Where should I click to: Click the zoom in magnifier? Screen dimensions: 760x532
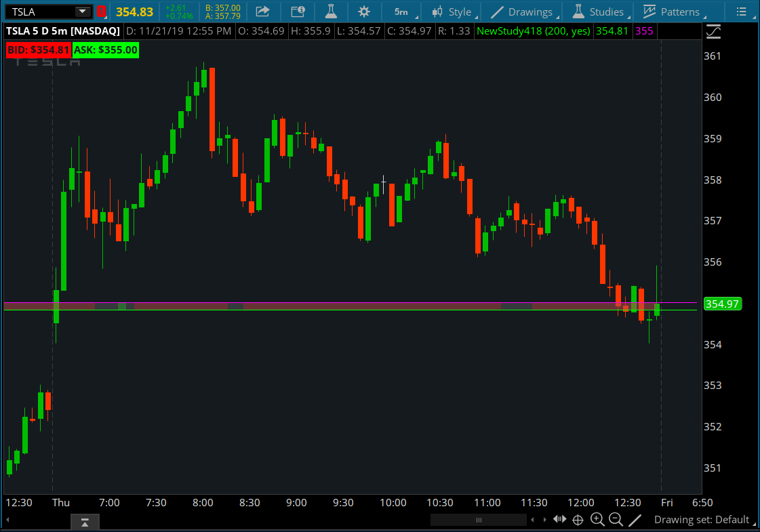597,520
